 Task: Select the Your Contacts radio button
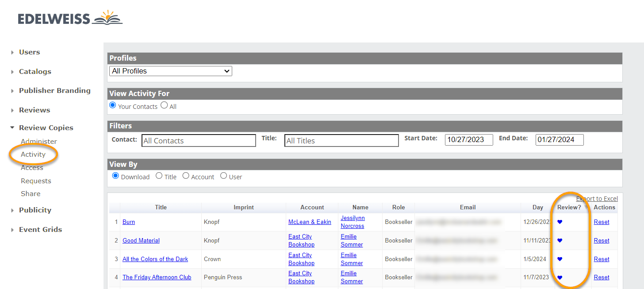coord(113,106)
